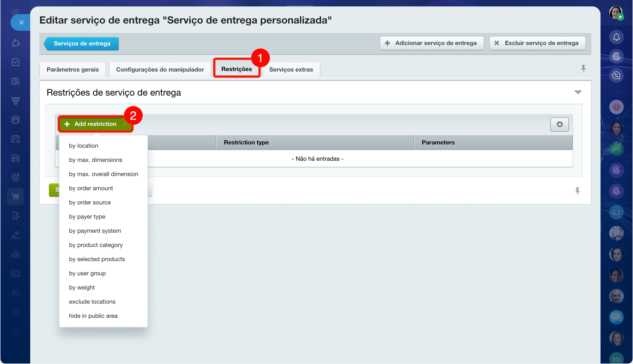Open the shopping cart sidebar icon

16,197
